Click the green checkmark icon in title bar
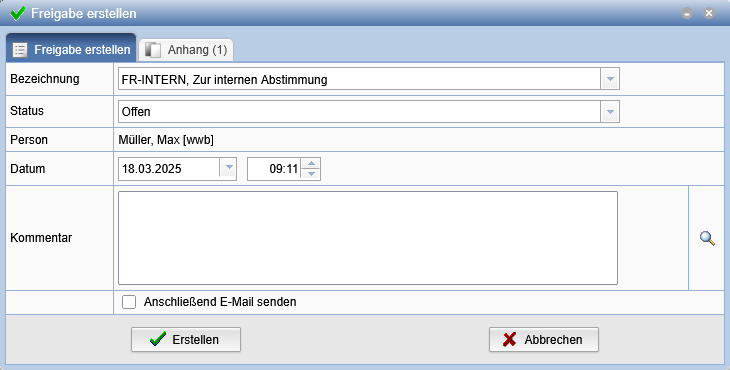The width and height of the screenshot is (730, 370). [x=18, y=13]
